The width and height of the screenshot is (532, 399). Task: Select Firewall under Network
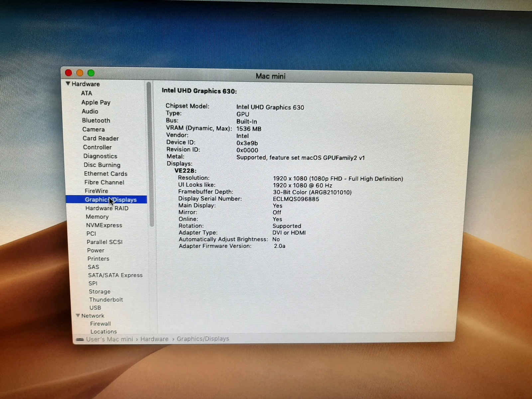[100, 324]
